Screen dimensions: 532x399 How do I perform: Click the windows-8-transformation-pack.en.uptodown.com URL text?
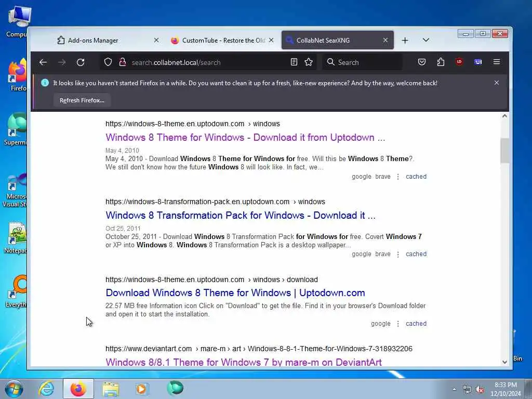click(197, 202)
